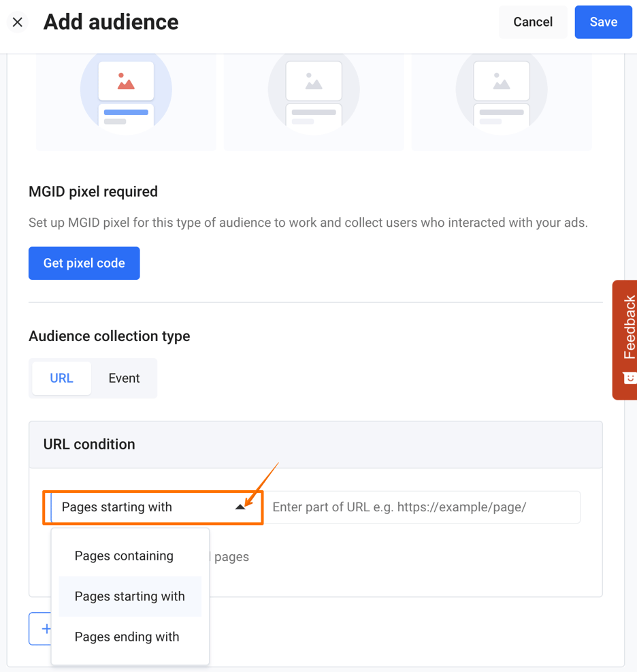637x672 pixels.
Task: Switch to Event collection type
Action: pyautogui.click(x=124, y=378)
